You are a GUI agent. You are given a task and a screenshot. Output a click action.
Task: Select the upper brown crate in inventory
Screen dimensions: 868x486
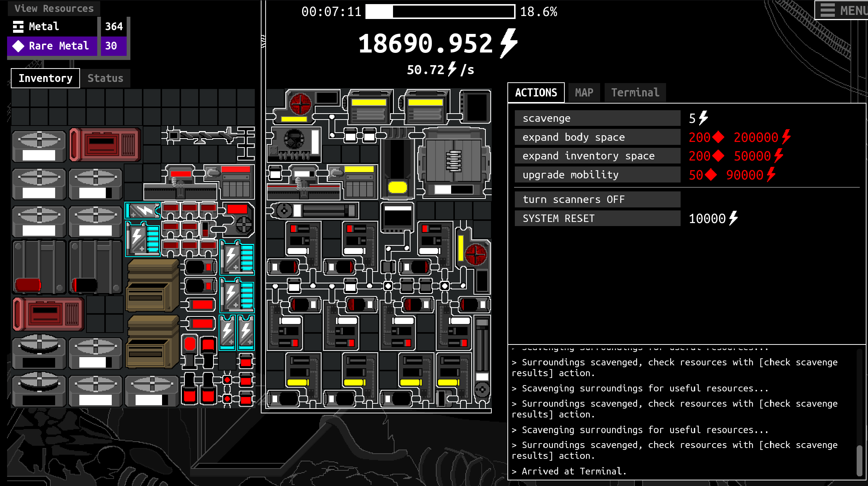pyautogui.click(x=152, y=285)
